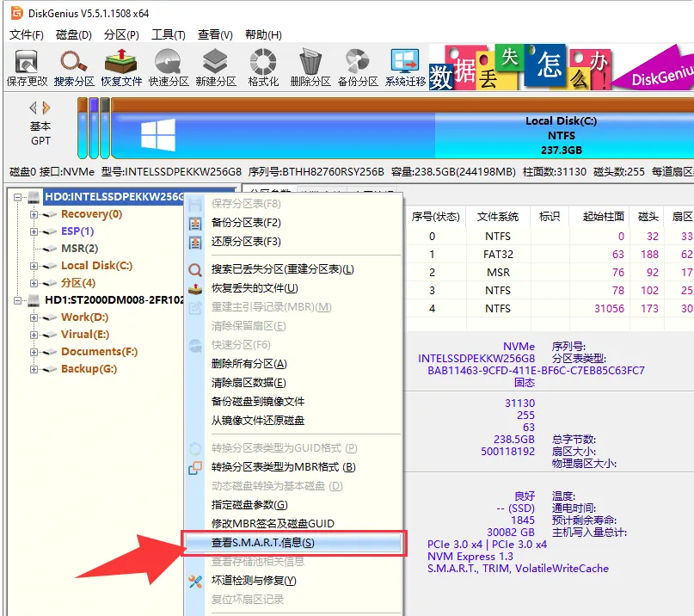Image resolution: width=694 pixels, height=616 pixels.
Task: Click the 备份分区表 menu icon
Action: coord(195,223)
